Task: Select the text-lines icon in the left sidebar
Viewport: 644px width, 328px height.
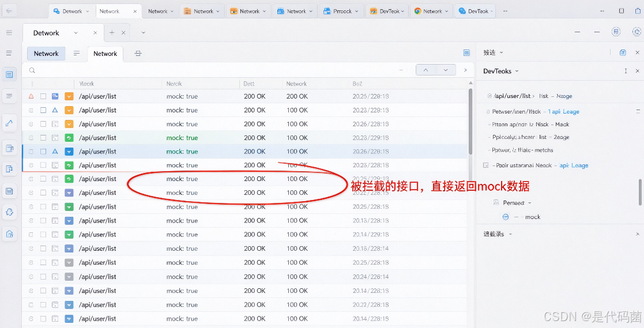Action: pos(9,96)
